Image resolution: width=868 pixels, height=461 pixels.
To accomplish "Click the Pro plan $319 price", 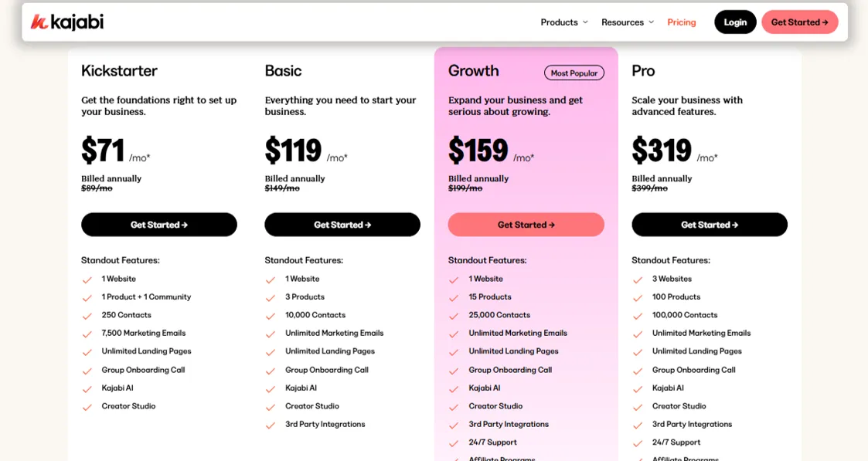I will 662,151.
